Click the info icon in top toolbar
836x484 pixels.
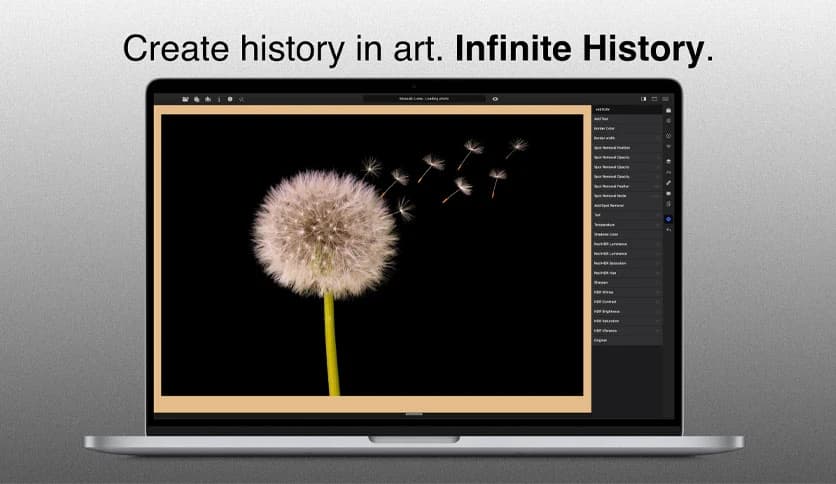[230, 99]
